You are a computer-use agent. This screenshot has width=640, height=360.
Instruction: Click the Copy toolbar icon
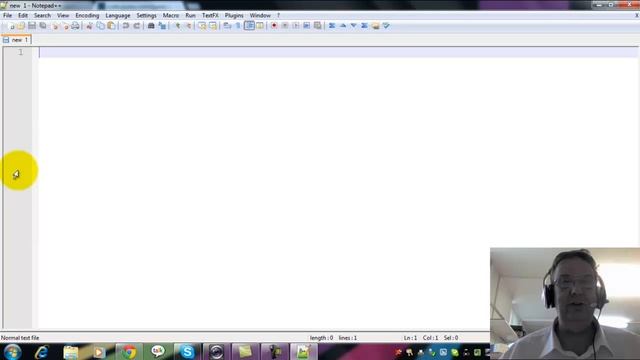100,26
